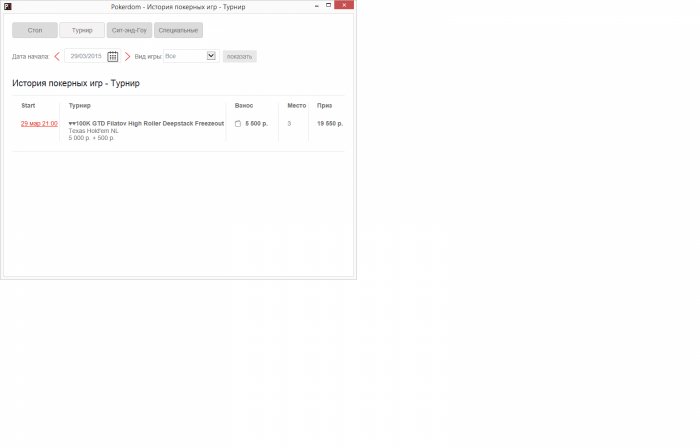Click the Дата начала label

point(30,57)
